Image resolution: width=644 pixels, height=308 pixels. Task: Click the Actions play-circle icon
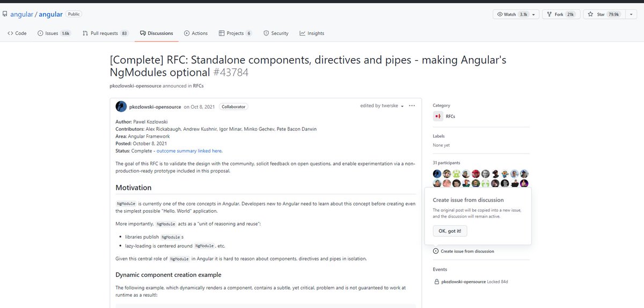[187, 33]
